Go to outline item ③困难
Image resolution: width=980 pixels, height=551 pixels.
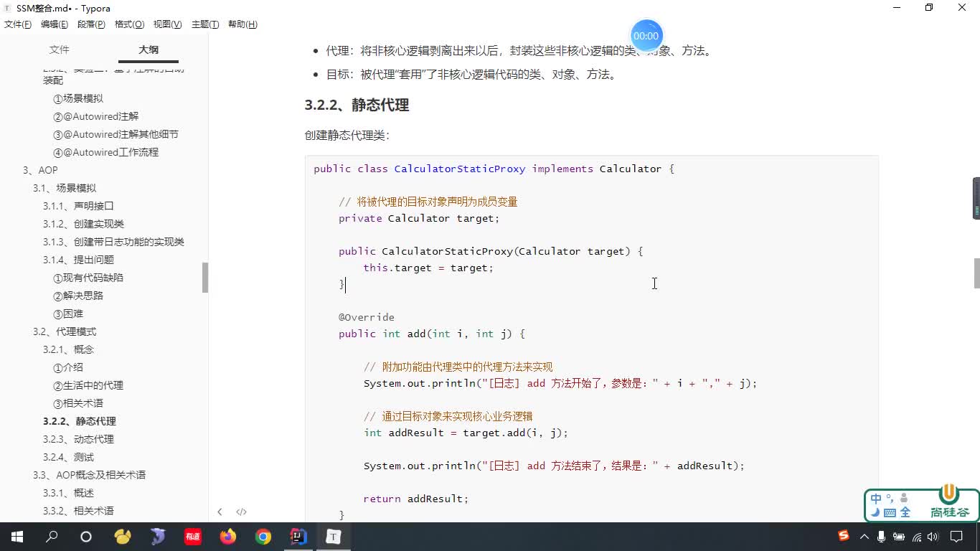pyautogui.click(x=68, y=314)
